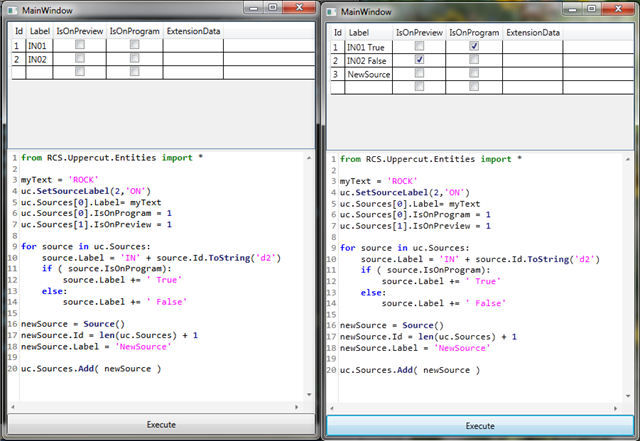
Task: Check IsOnPreview in blank new row, left window
Action: (80, 71)
